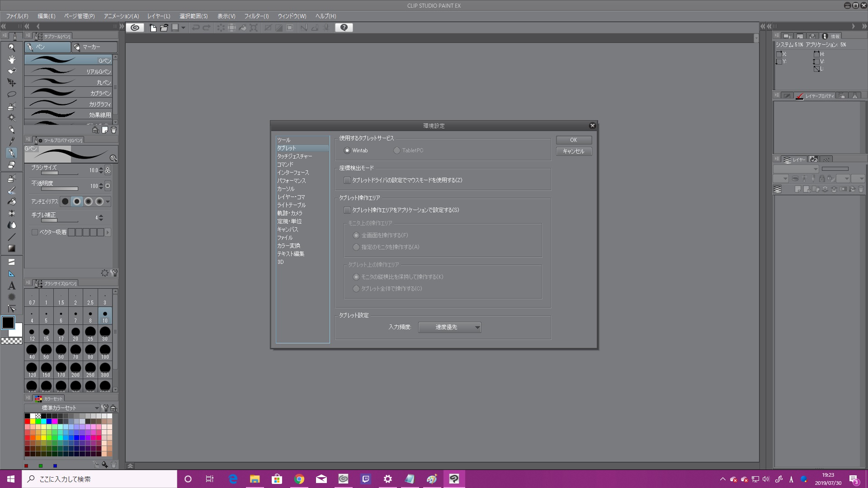The height and width of the screenshot is (488, 868).
Task: Open the input frequency dropdown
Action: pos(449,327)
